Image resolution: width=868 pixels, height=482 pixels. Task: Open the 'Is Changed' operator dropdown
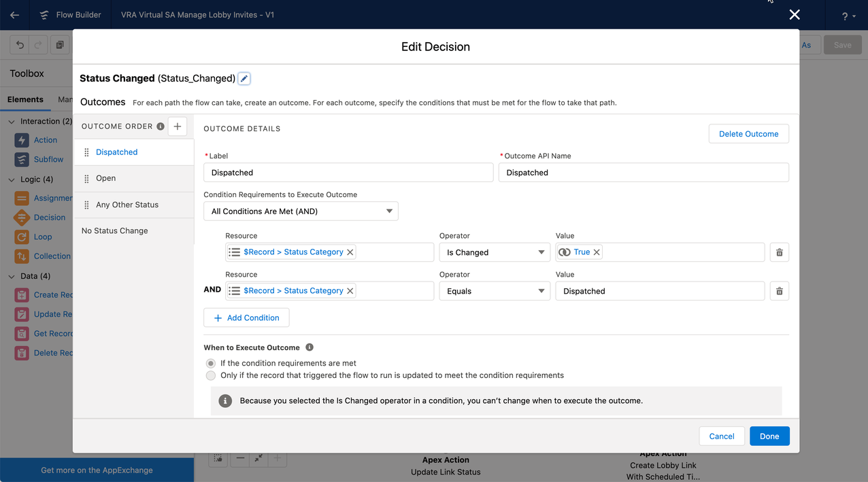click(495, 252)
